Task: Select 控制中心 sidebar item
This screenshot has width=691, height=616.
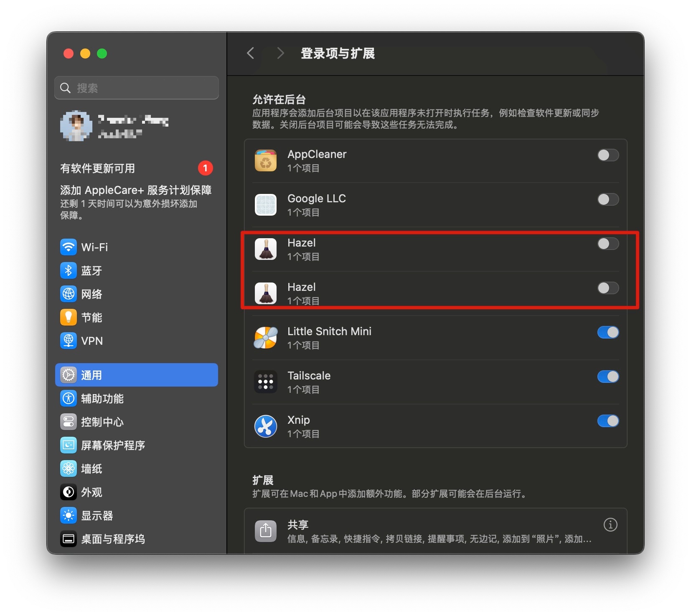Action: click(137, 422)
